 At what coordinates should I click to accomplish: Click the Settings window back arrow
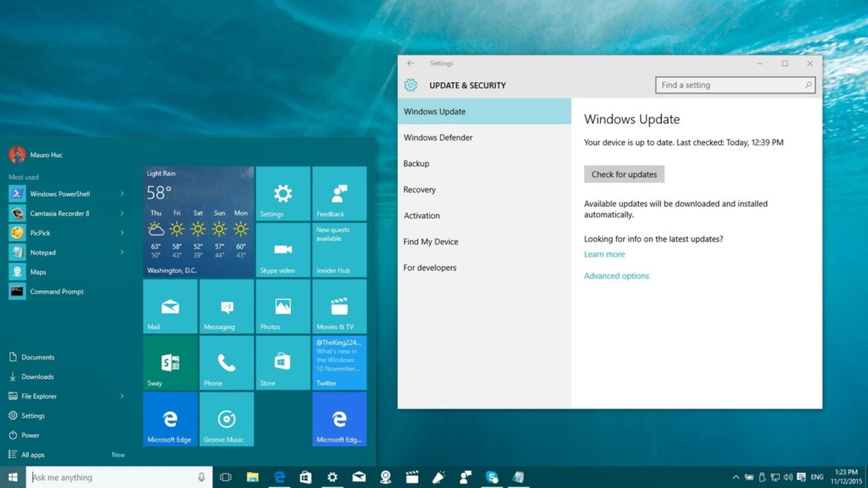[410, 63]
